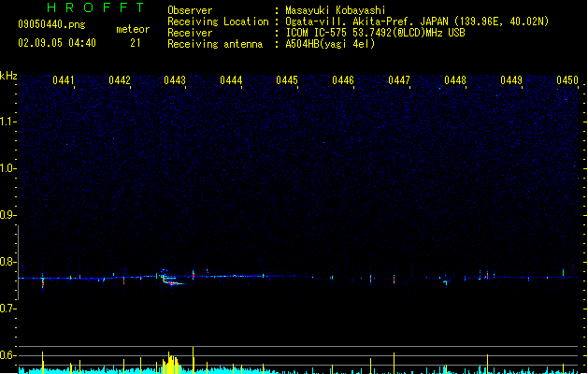Image resolution: width=588 pixels, height=374 pixels.
Task: Click the 0441 time marker
Action: click(63, 80)
